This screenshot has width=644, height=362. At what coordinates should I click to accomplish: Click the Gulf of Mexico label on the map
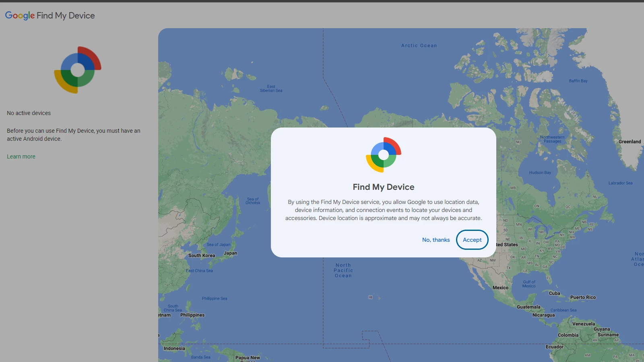coord(529,284)
